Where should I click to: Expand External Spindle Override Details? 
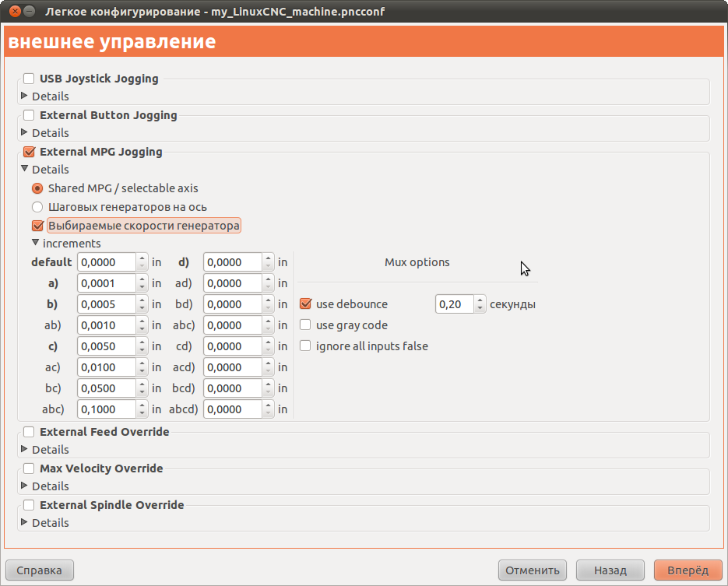click(25, 522)
